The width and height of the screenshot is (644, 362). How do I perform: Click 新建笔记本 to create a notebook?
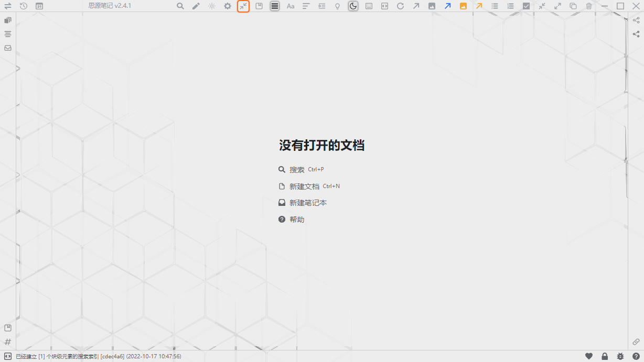tap(308, 203)
